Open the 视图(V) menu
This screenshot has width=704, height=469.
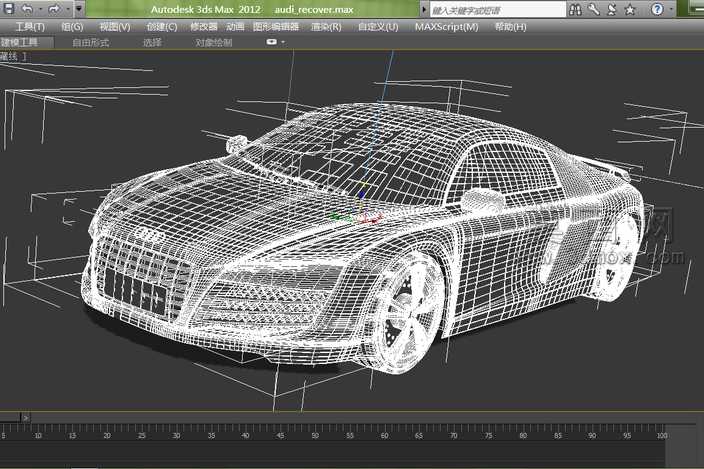(114, 27)
